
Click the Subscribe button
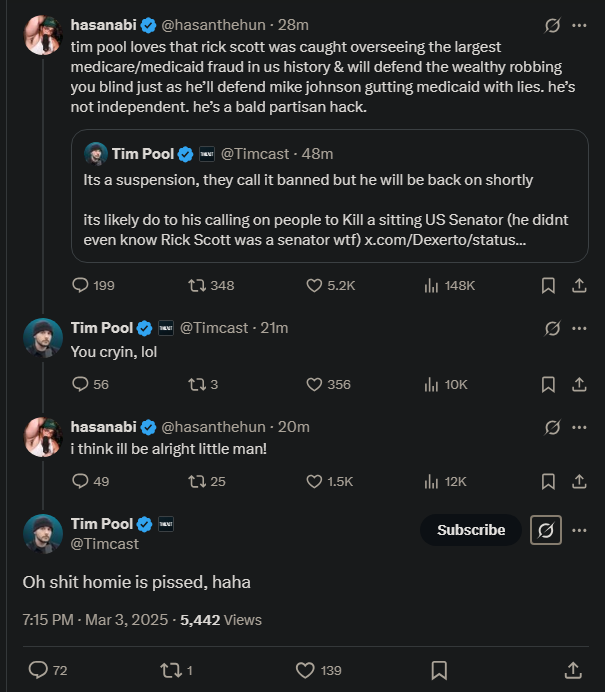(x=470, y=530)
